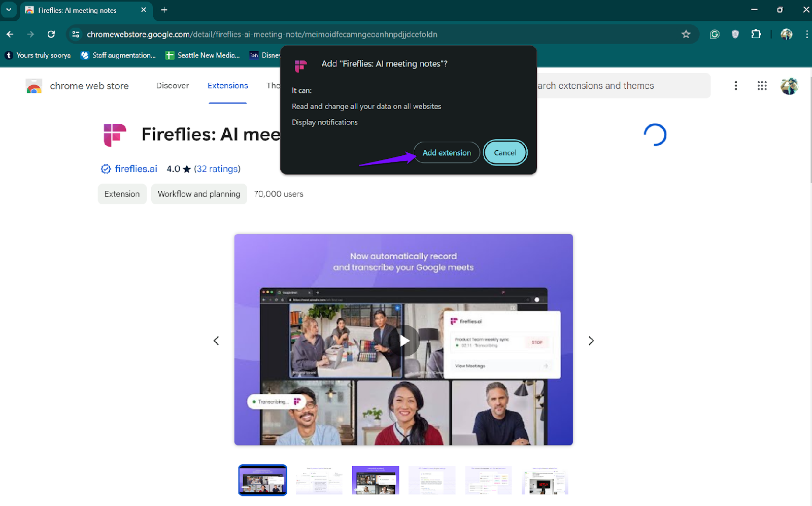Cancel the add extension dialog
Image resolution: width=812 pixels, height=506 pixels.
(505, 152)
